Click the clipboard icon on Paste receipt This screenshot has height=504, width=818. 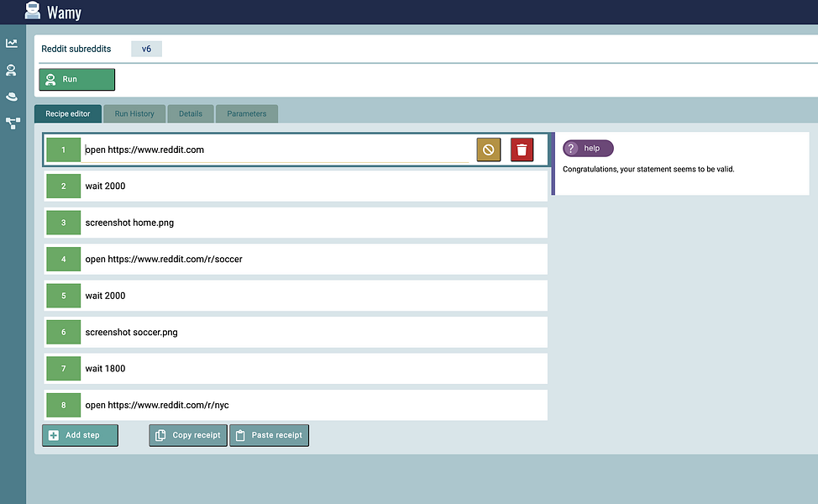click(x=240, y=435)
